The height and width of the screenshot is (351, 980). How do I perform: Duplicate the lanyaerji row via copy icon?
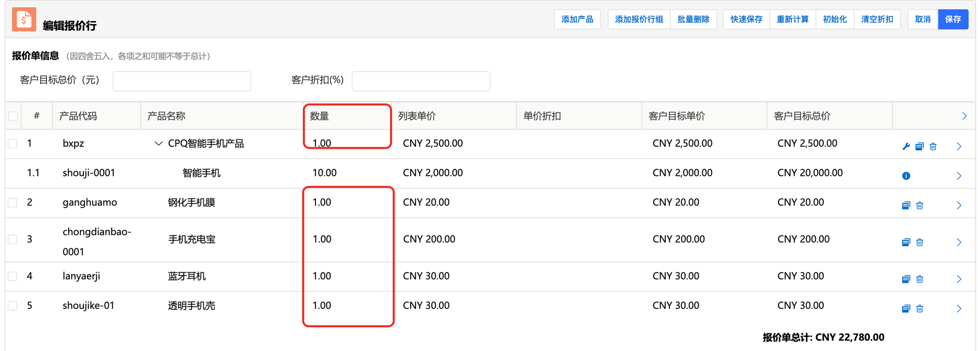[x=906, y=279]
